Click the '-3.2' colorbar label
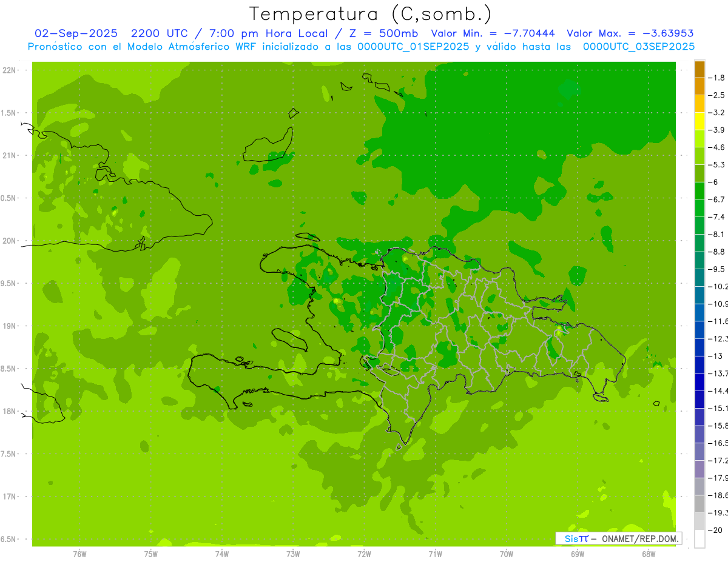This screenshot has width=728, height=562. (716, 113)
